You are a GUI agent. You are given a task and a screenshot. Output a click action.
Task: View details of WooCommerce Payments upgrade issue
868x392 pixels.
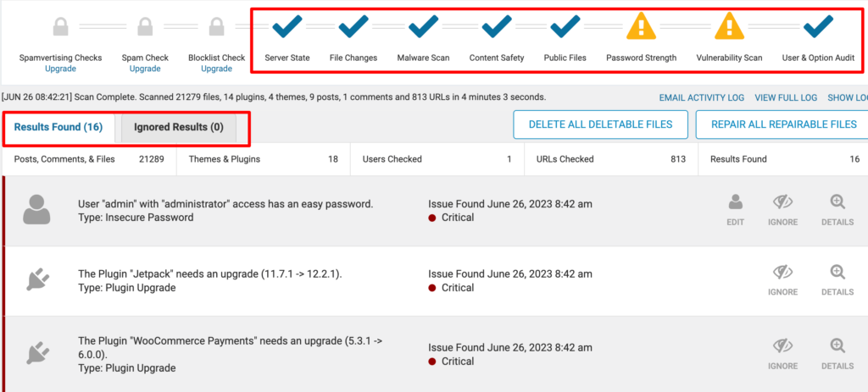pyautogui.click(x=837, y=355)
